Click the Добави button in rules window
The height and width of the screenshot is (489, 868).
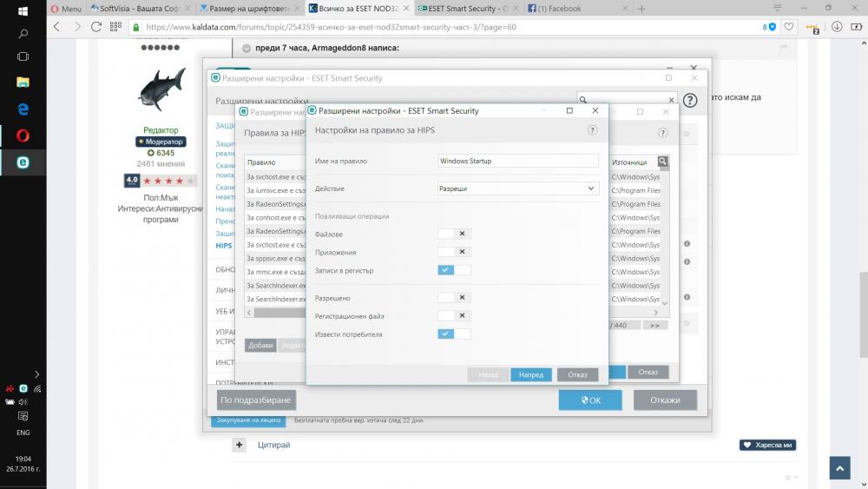point(260,345)
